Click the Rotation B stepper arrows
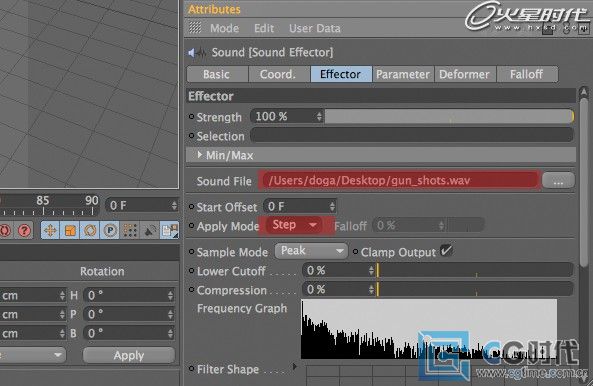The width and height of the screenshot is (593, 386). tap(171, 333)
